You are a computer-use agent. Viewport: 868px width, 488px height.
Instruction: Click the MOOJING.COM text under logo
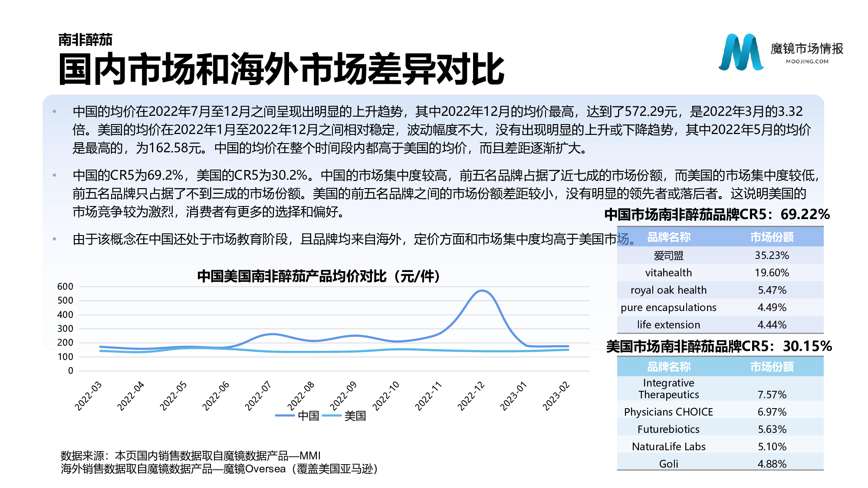coord(807,62)
